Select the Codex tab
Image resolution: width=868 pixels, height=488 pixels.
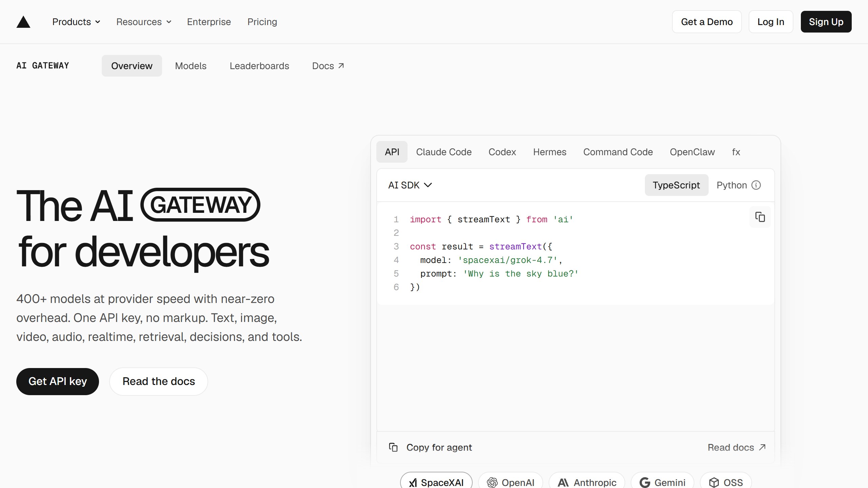tap(502, 152)
